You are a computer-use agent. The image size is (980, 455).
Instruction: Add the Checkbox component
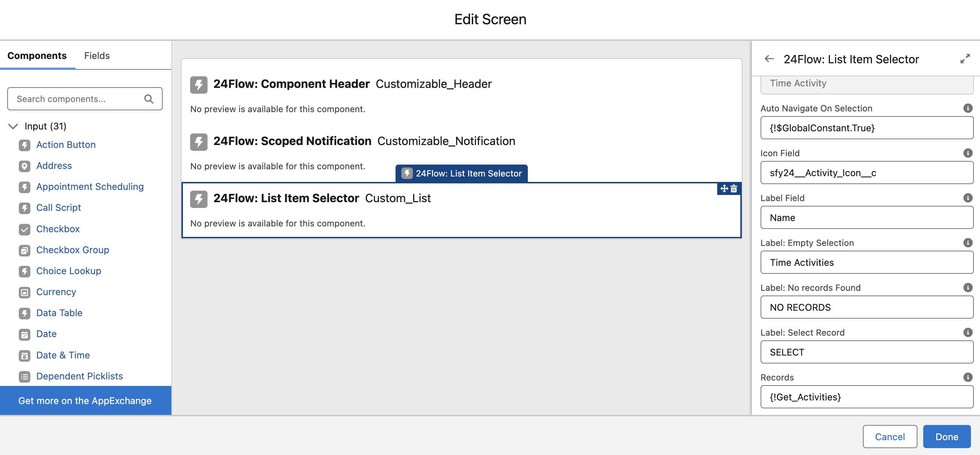tap(58, 229)
